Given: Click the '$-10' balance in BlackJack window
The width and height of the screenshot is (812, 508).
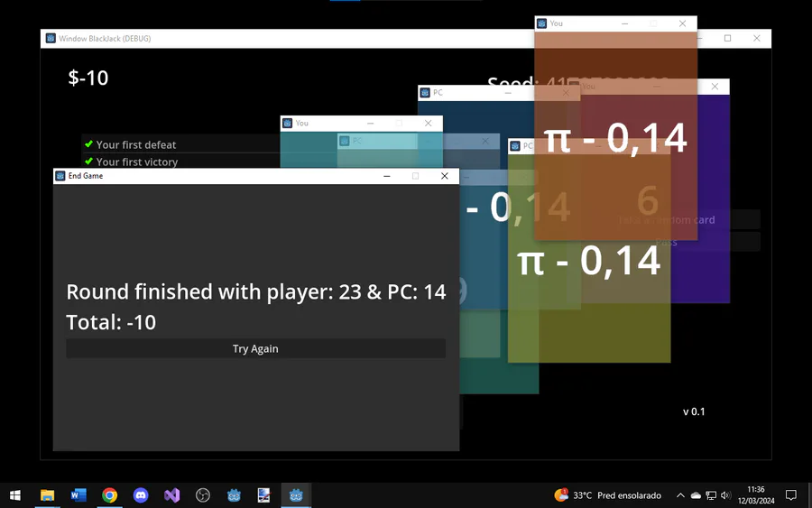Looking at the screenshot, I should (88, 78).
